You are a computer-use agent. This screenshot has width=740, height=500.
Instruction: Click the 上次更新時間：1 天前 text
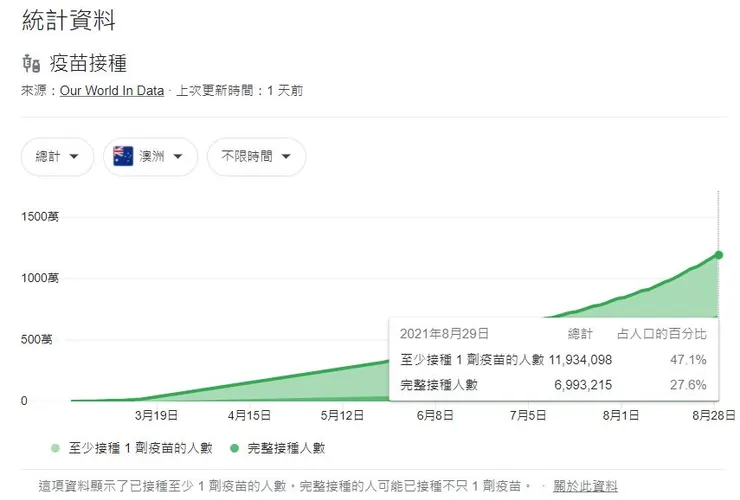[239, 91]
